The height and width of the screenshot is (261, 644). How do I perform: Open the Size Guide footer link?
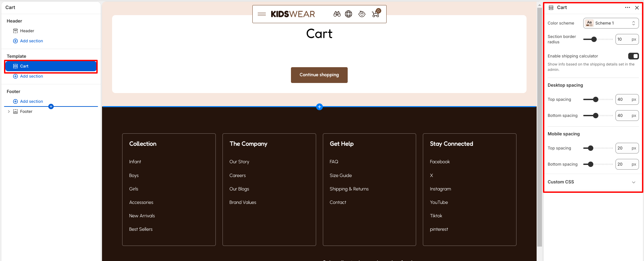point(341,175)
